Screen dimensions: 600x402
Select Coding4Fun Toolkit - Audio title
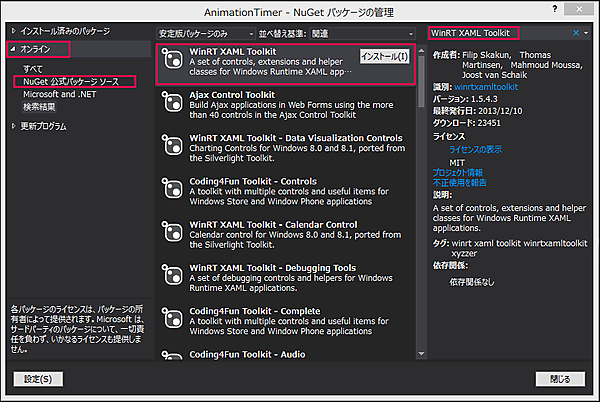tap(247, 354)
